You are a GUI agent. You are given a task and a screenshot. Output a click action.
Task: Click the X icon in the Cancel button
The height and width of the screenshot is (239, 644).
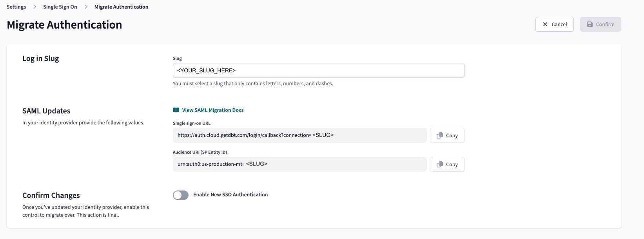click(545, 24)
